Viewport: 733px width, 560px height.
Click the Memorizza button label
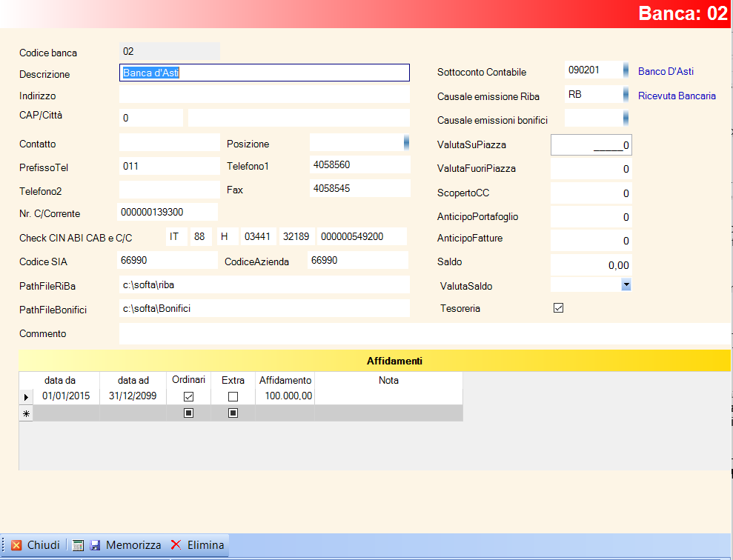pyautogui.click(x=133, y=545)
